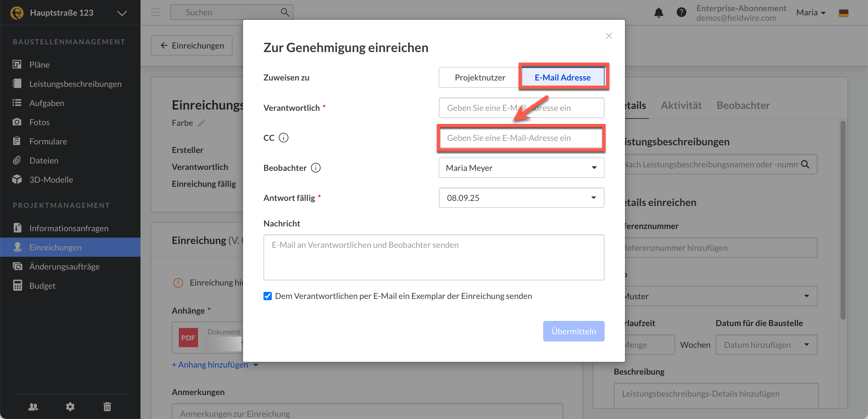Click the CC info icon
The height and width of the screenshot is (419, 868).
pos(284,138)
